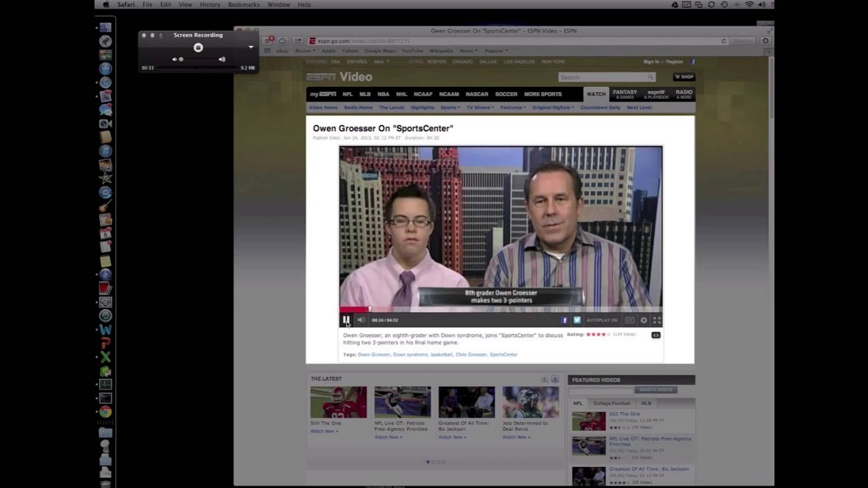Open the NBA section
This screenshot has height=488, width=868.
pos(383,94)
